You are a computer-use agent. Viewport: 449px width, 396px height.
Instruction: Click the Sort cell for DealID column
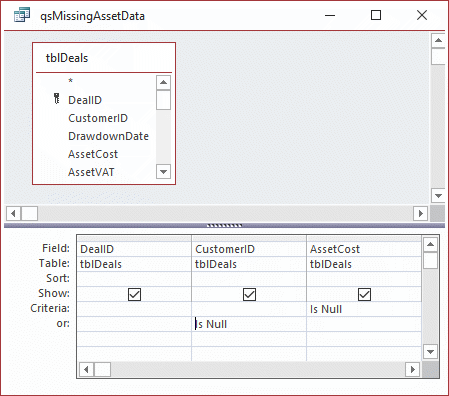(x=134, y=279)
